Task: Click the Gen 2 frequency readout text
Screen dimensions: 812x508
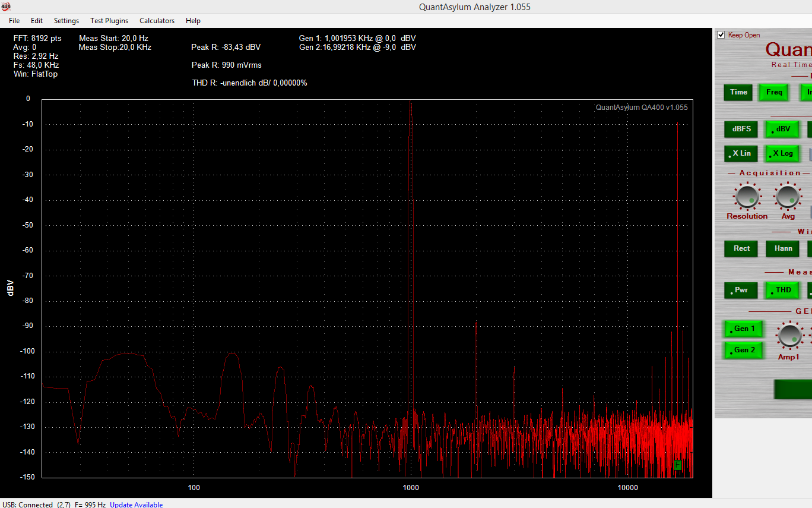Action: [357, 48]
